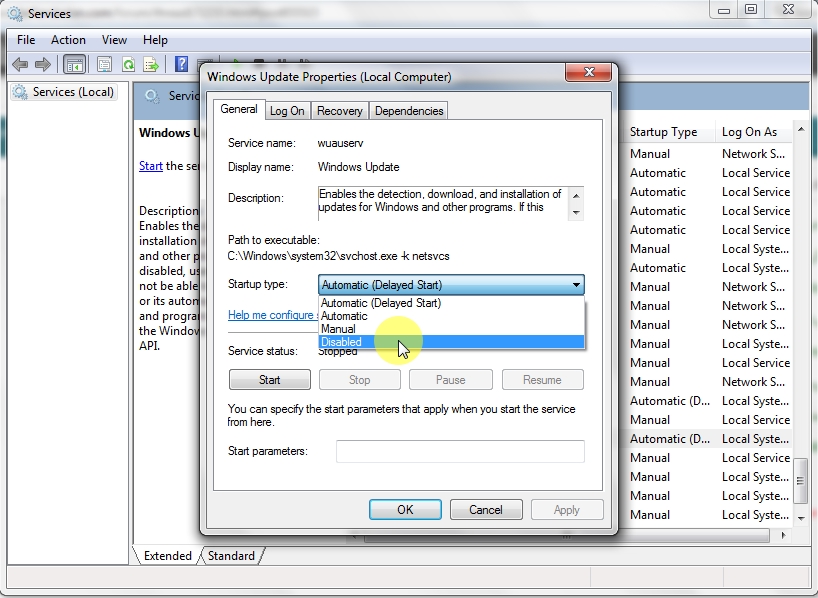Choose Automatic (Delayed Start) list option
Viewport: 818px width, 598px height.
(451, 303)
